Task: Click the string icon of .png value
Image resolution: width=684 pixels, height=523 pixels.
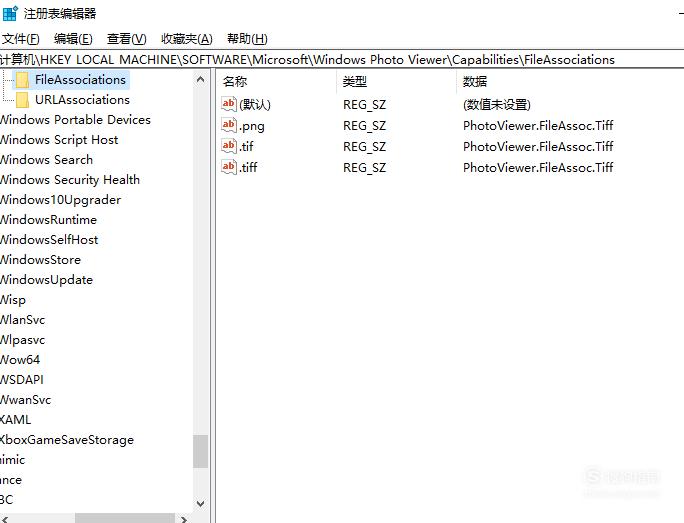Action: [229, 125]
